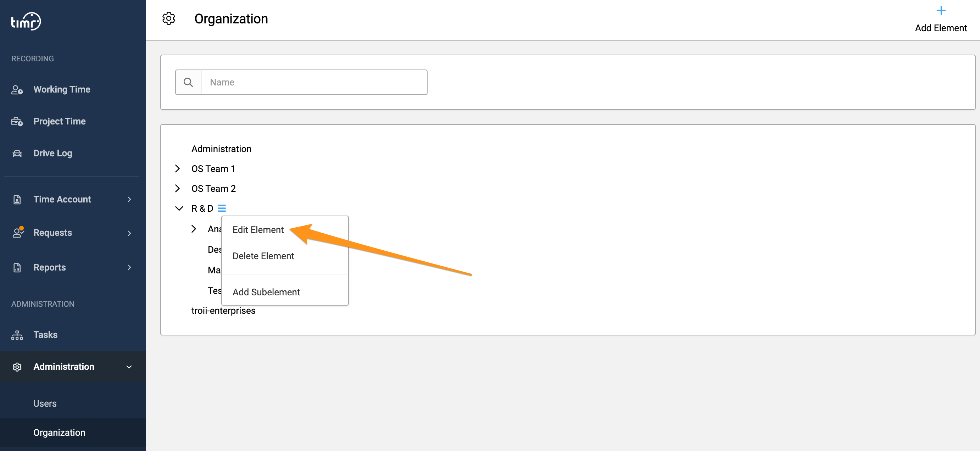Open the Tasks page
The height and width of the screenshot is (451, 980).
(45, 335)
